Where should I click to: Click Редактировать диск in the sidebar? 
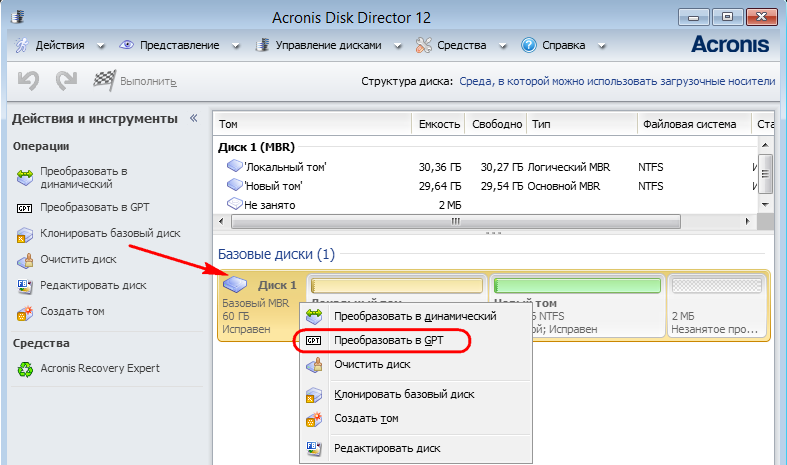[x=93, y=285]
